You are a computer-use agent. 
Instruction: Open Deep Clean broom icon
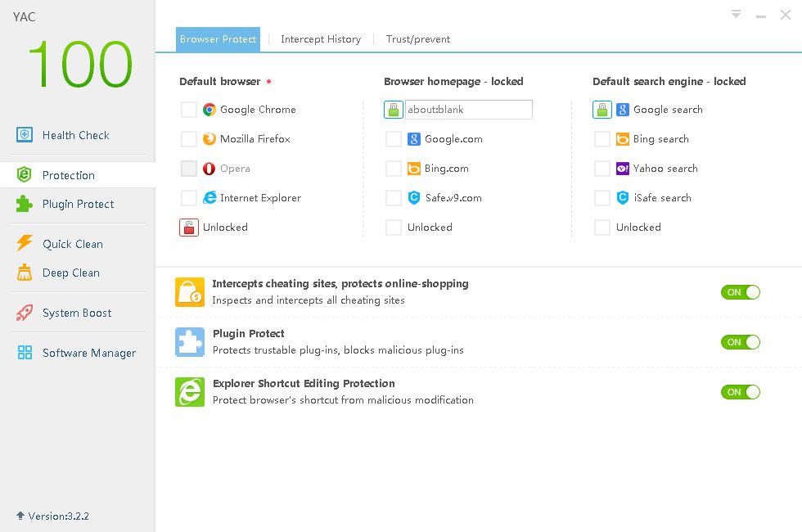[25, 273]
